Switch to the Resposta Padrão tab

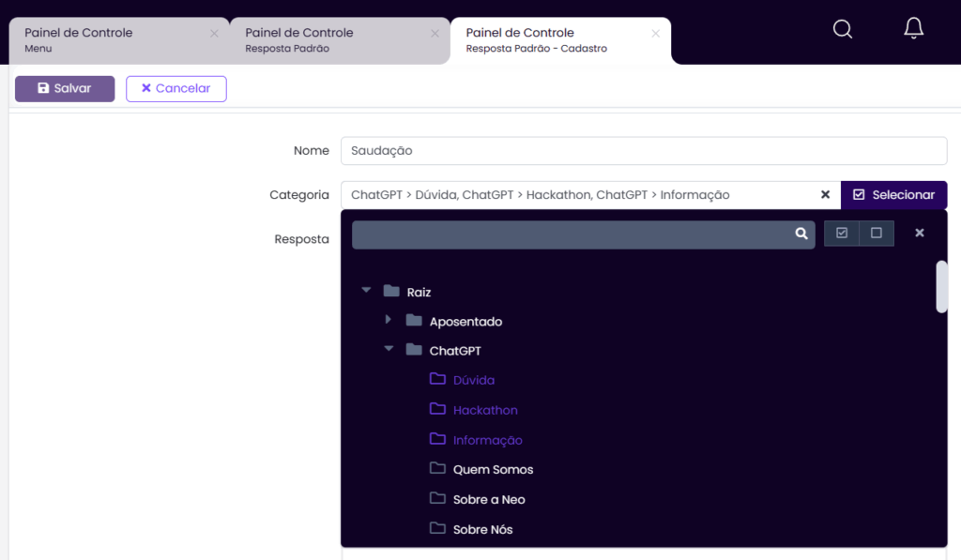(340, 39)
